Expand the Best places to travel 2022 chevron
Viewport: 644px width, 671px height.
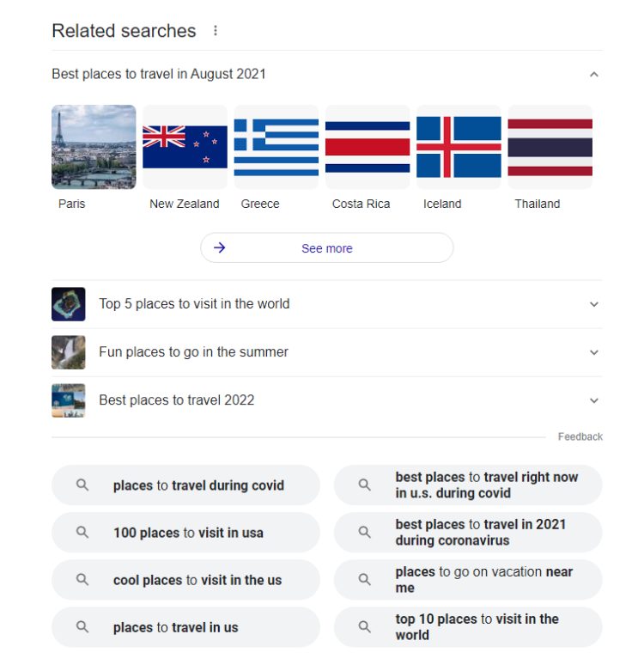coord(593,400)
